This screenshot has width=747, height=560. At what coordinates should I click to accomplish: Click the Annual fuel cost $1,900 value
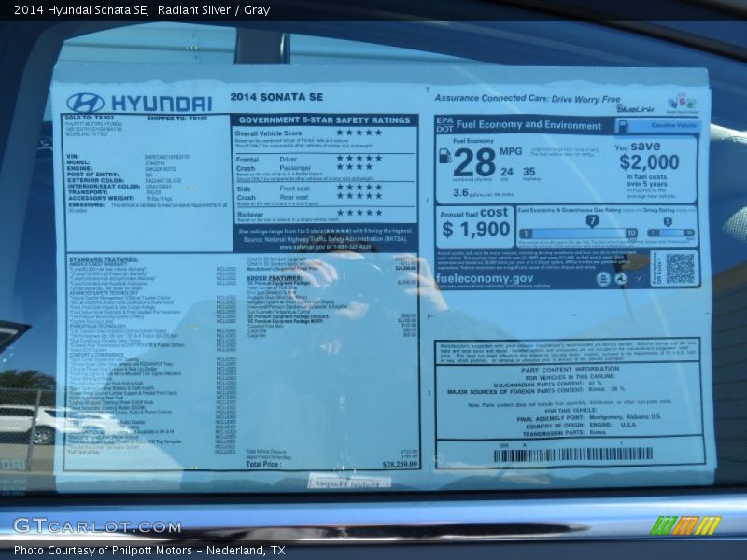(475, 230)
